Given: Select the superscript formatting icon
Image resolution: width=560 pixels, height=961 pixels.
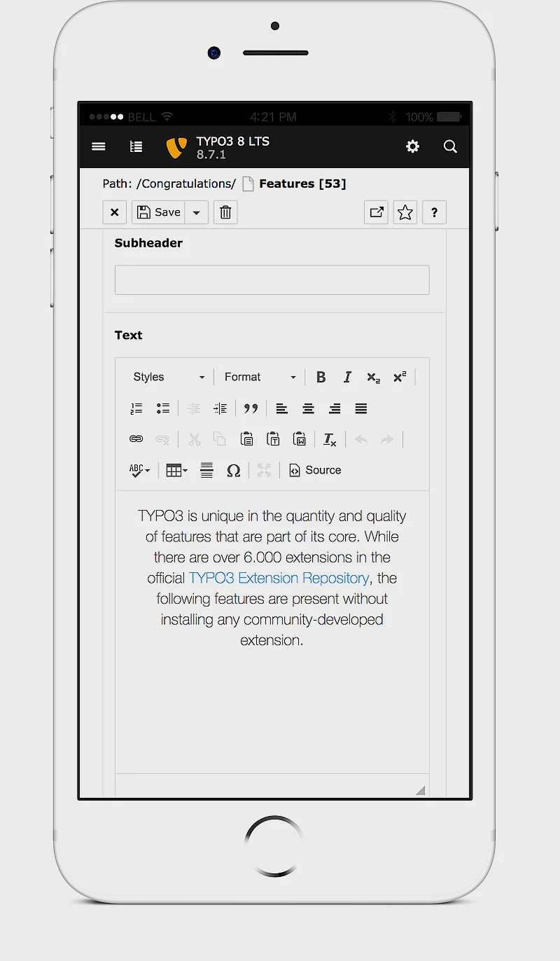Looking at the screenshot, I should 400,377.
